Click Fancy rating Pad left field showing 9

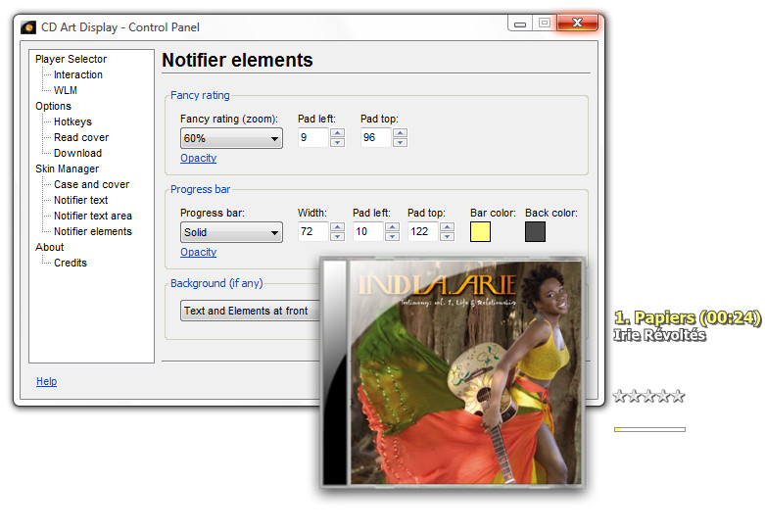click(x=313, y=137)
